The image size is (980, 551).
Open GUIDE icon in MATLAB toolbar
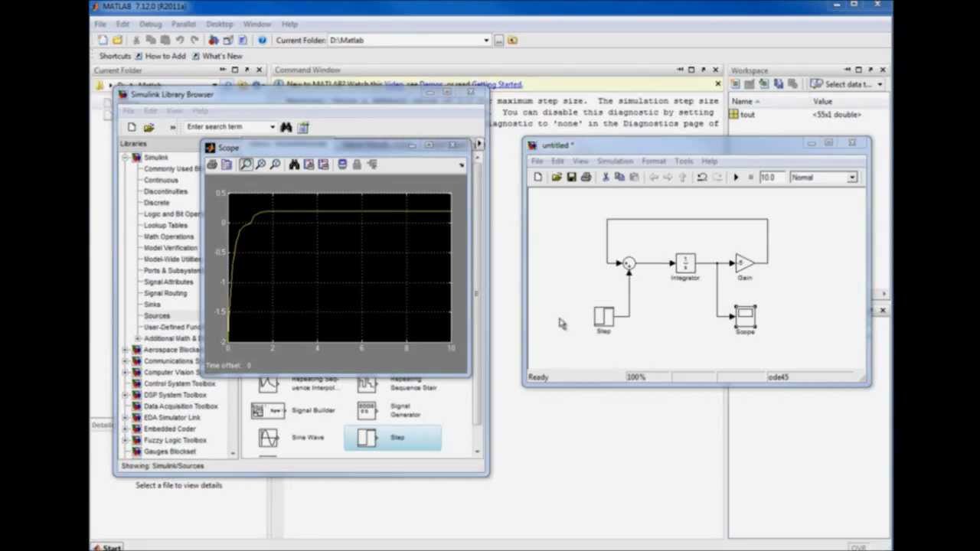[x=228, y=41]
